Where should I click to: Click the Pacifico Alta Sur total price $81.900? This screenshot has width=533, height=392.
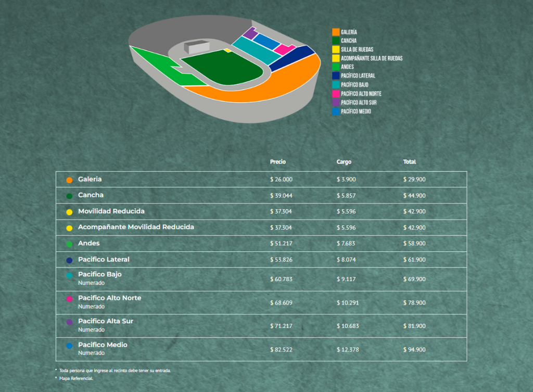point(414,326)
